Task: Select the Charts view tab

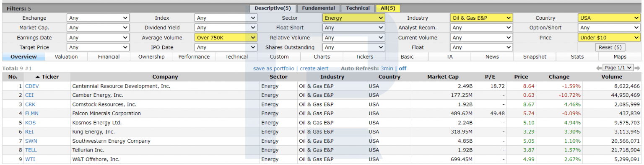Action: [322, 57]
